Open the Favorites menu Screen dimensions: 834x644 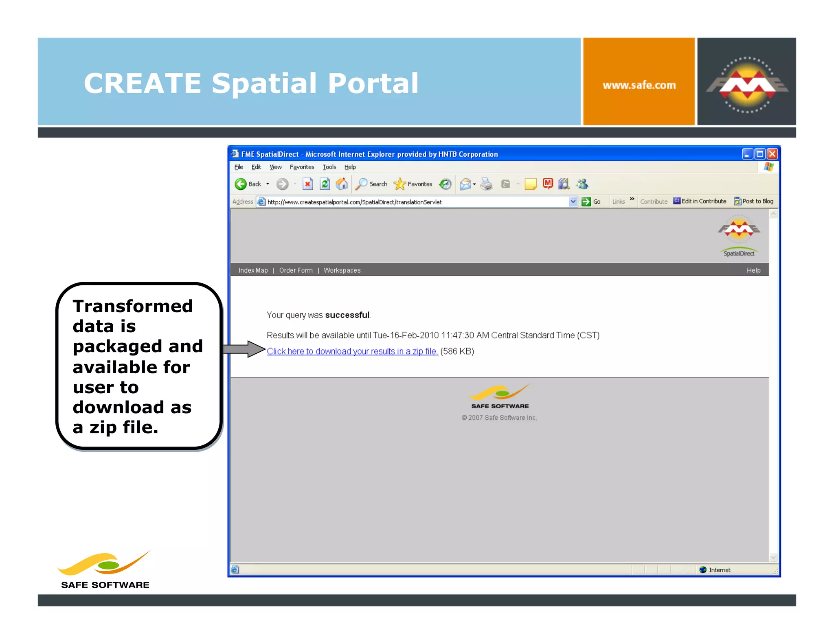pos(302,167)
